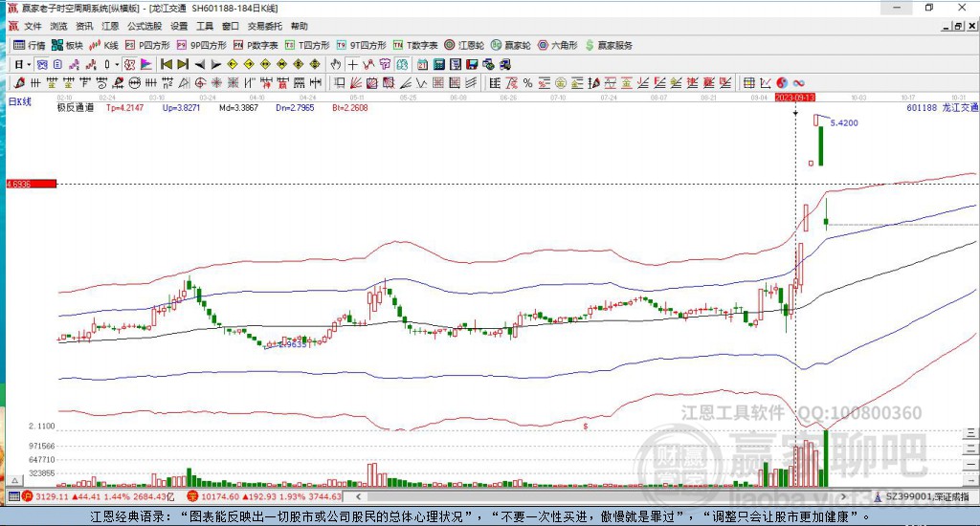Image resolution: width=980 pixels, height=526 pixels.
Task: Select the Gann fan lines icon
Action: (x=356, y=83)
